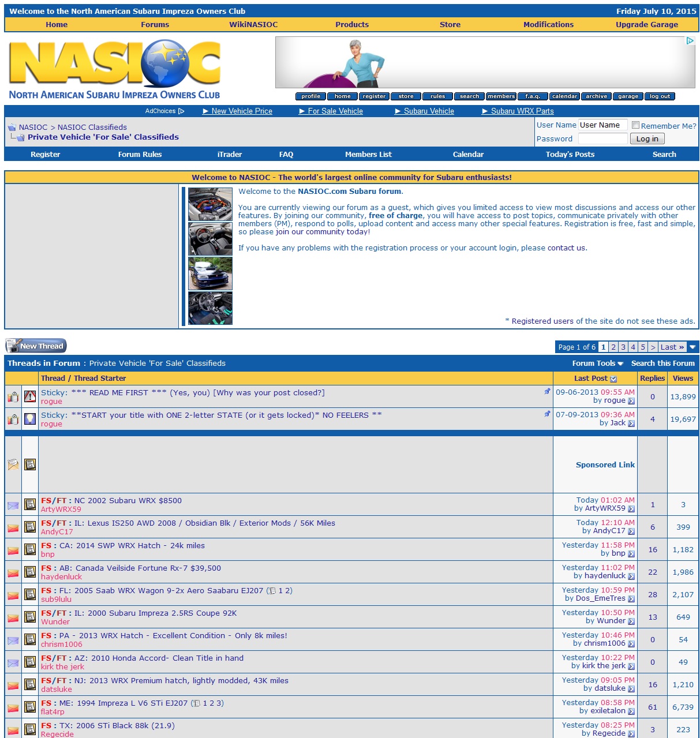Click thread status envelope for NC 2002 Subaru WRX
700x738 pixels.
13,505
